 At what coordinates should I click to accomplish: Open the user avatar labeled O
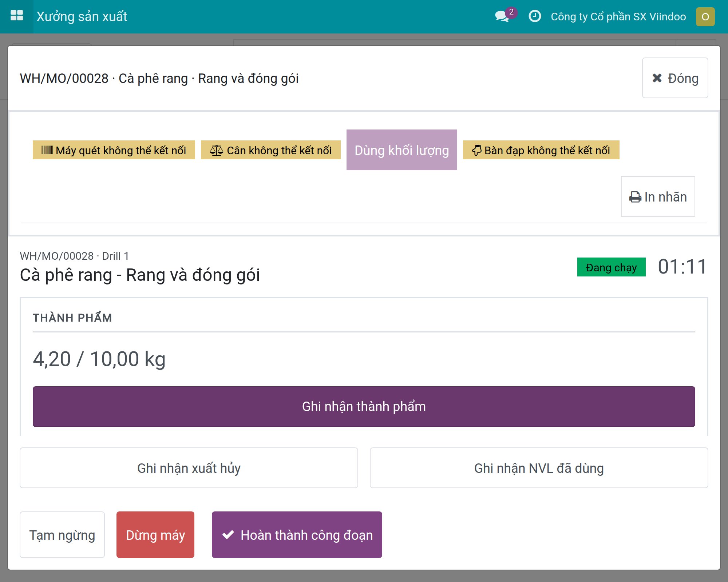click(x=705, y=17)
